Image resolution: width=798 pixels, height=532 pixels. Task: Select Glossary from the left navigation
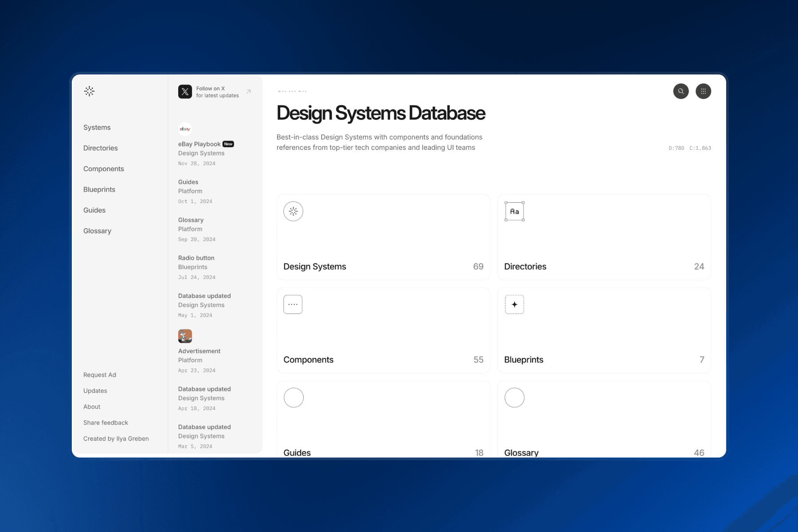(97, 231)
